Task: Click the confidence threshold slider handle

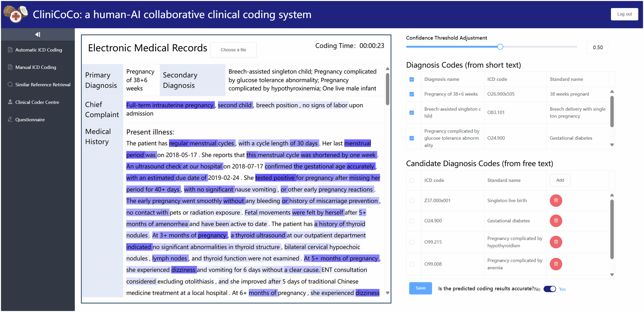Action: pos(500,47)
